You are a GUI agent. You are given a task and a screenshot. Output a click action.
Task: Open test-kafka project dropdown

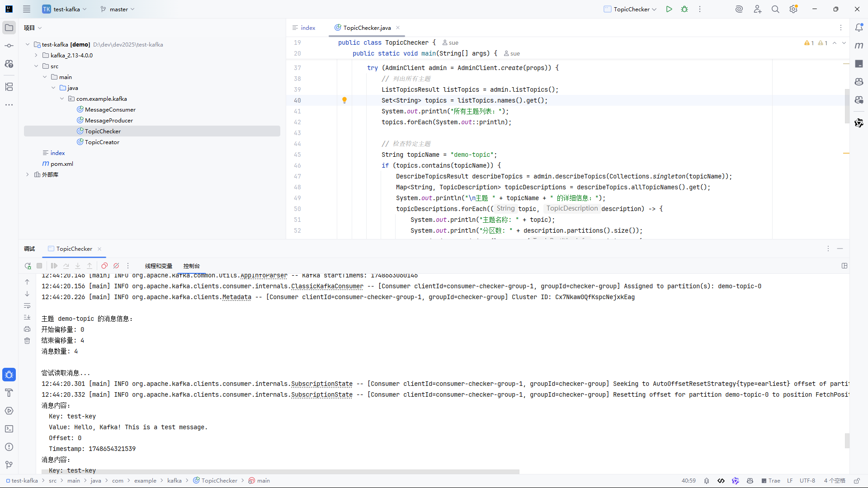click(64, 9)
